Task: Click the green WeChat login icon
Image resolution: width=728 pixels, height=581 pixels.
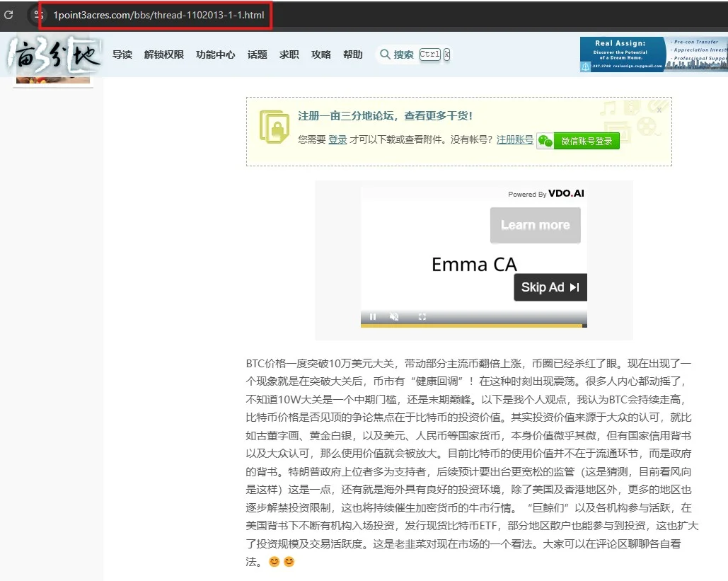Action: (x=545, y=141)
